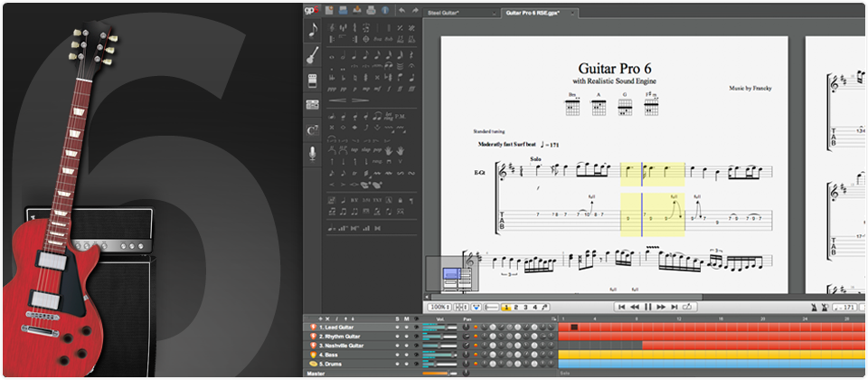Insert the TXT text annotation
The width and height of the screenshot is (868, 380).
[x=378, y=201]
